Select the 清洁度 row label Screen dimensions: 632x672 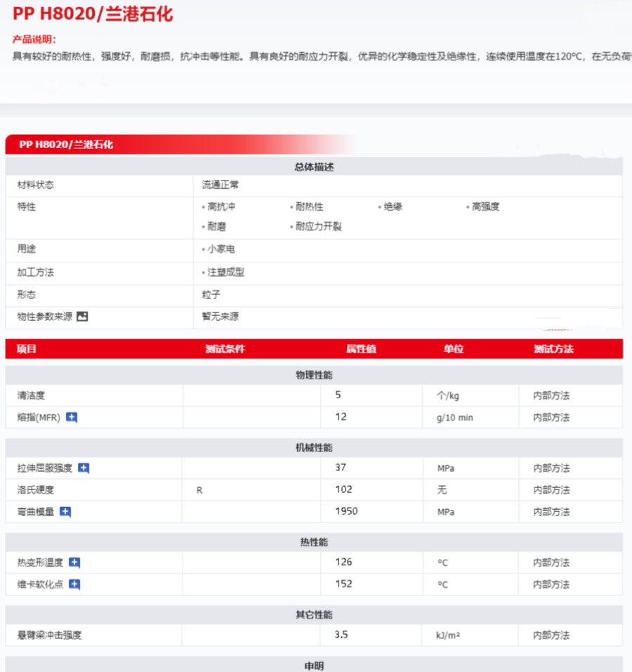point(31,395)
